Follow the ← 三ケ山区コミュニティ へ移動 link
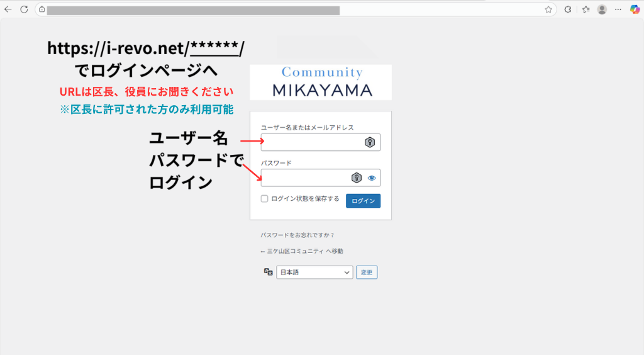 pos(302,251)
